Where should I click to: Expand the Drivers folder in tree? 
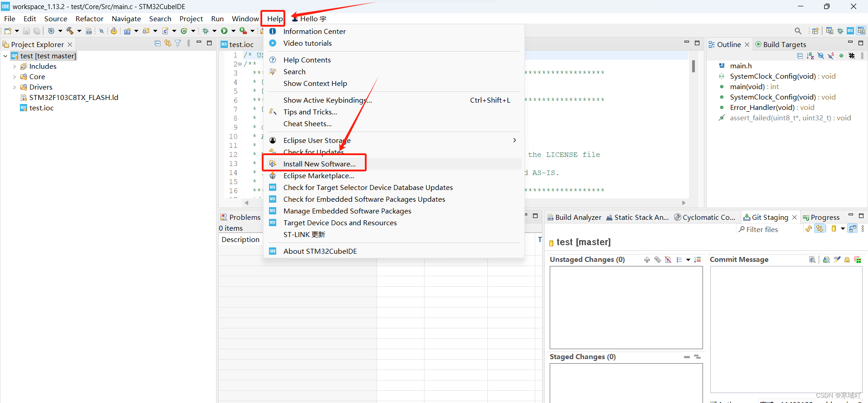tap(14, 87)
